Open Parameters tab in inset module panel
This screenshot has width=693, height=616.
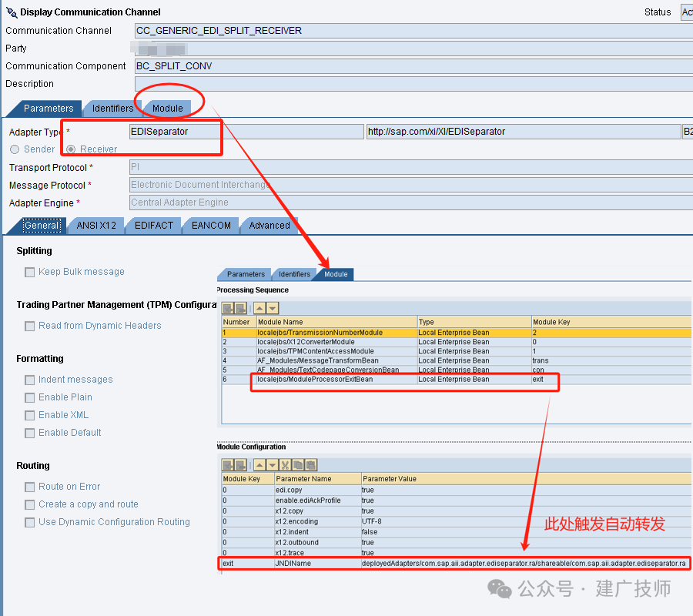pos(246,274)
